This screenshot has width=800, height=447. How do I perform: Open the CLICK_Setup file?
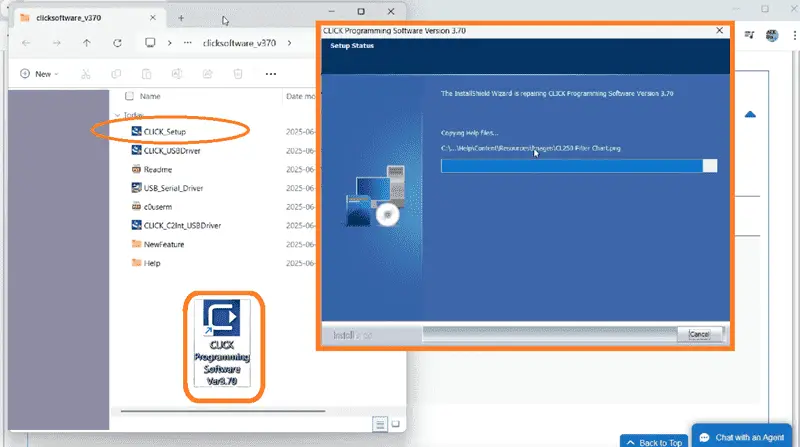tap(165, 132)
